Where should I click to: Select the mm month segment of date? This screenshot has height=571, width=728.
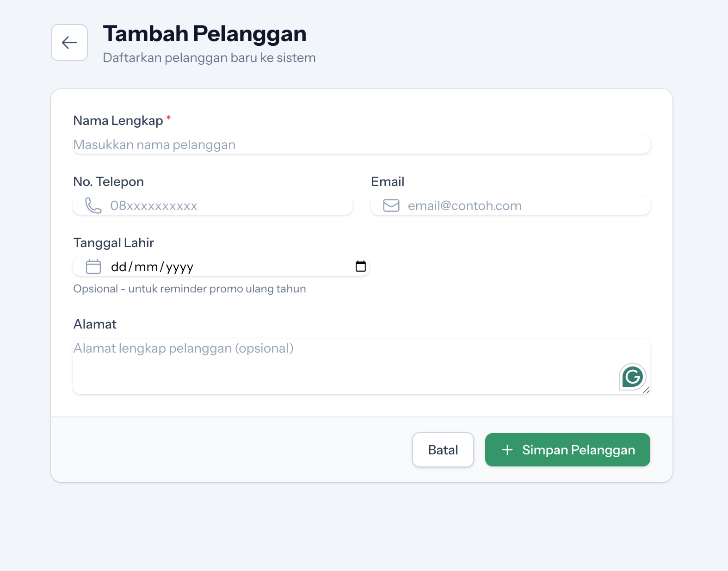coord(146,267)
